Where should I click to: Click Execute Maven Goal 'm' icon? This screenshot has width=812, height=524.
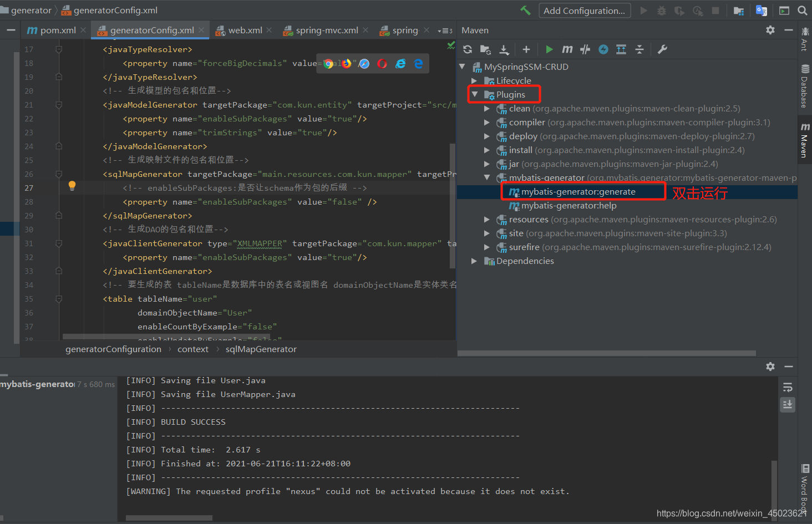click(x=567, y=49)
